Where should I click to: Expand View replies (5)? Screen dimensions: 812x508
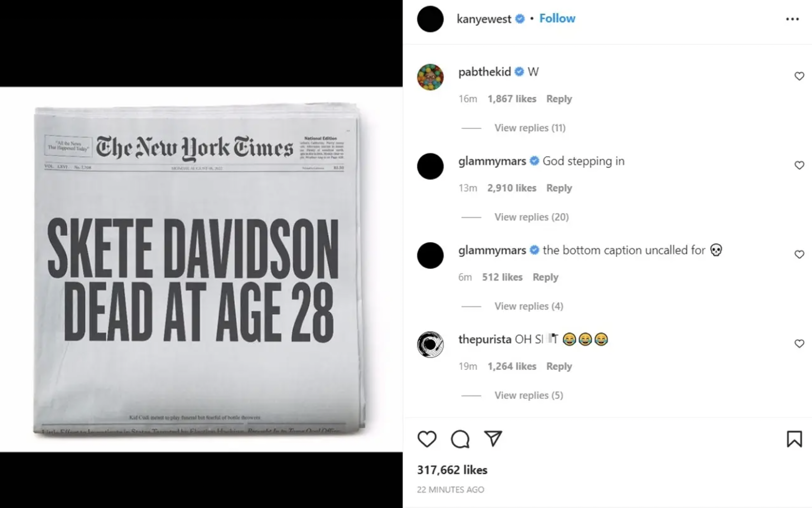(x=528, y=395)
